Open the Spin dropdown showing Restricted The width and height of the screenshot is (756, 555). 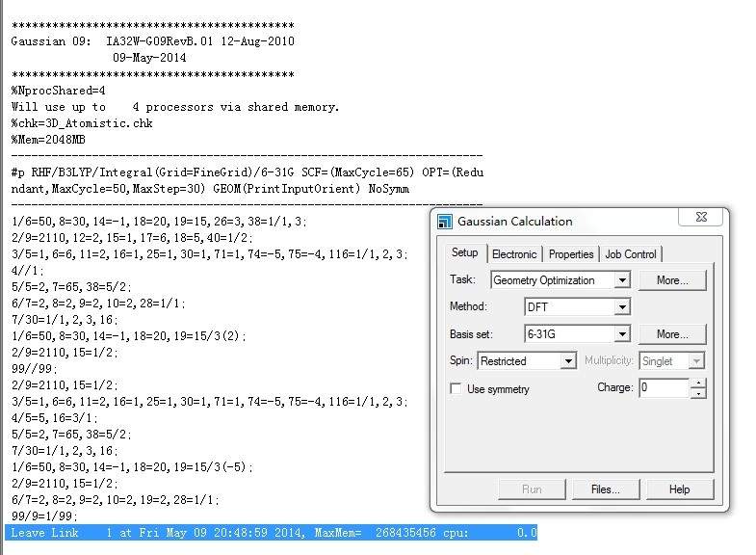click(x=568, y=361)
